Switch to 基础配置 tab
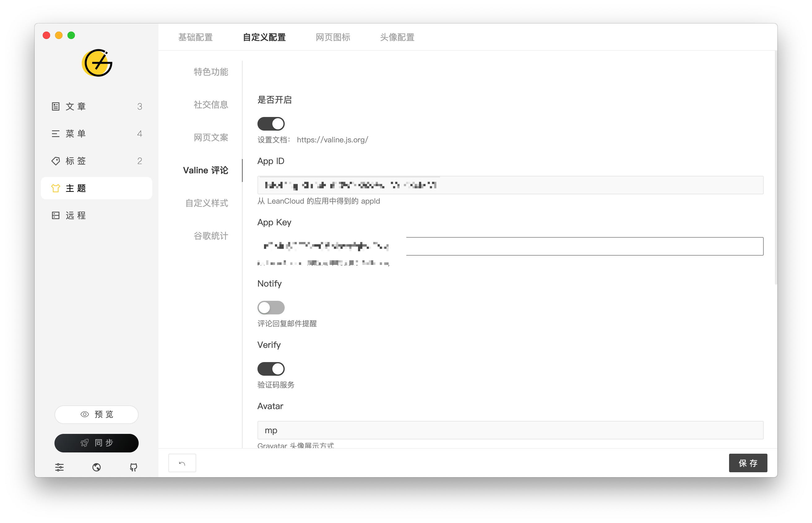The width and height of the screenshot is (812, 523). [x=195, y=37]
